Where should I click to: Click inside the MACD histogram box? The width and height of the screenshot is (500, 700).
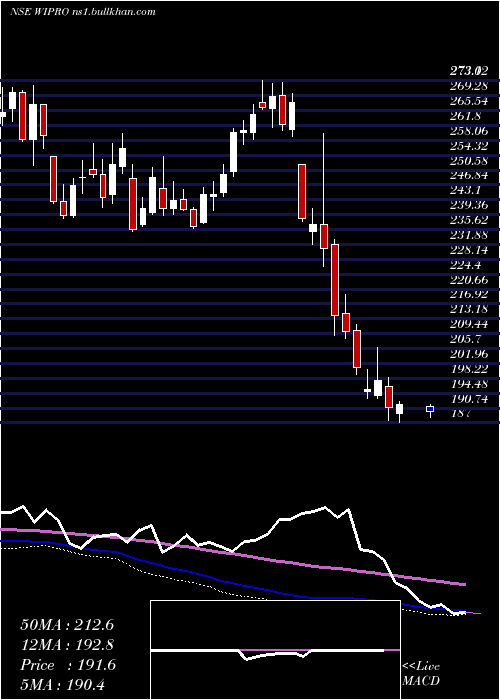pos(275,650)
